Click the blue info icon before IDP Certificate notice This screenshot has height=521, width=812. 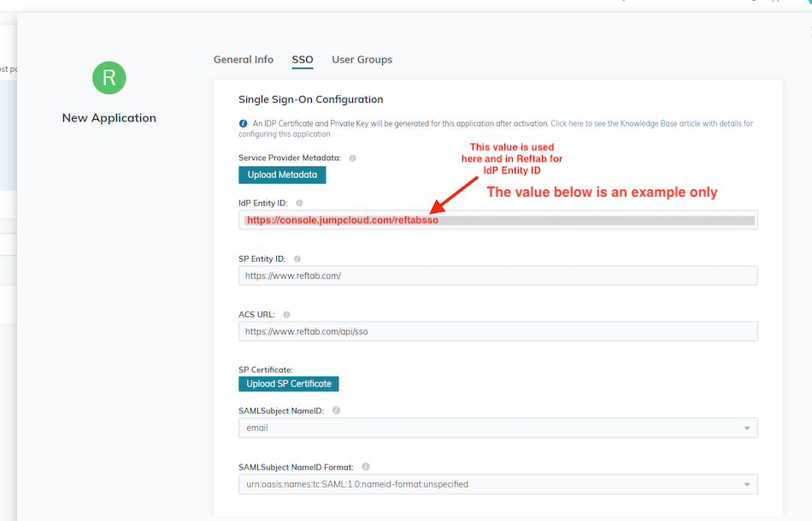pos(244,124)
